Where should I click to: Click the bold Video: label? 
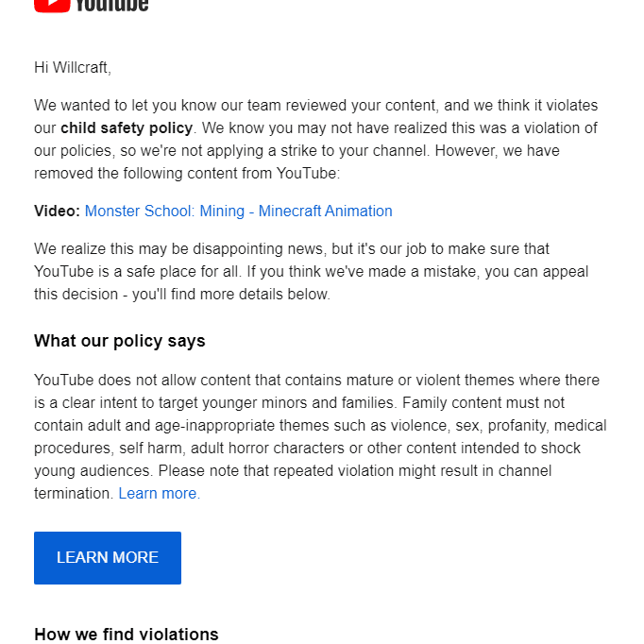tap(57, 212)
